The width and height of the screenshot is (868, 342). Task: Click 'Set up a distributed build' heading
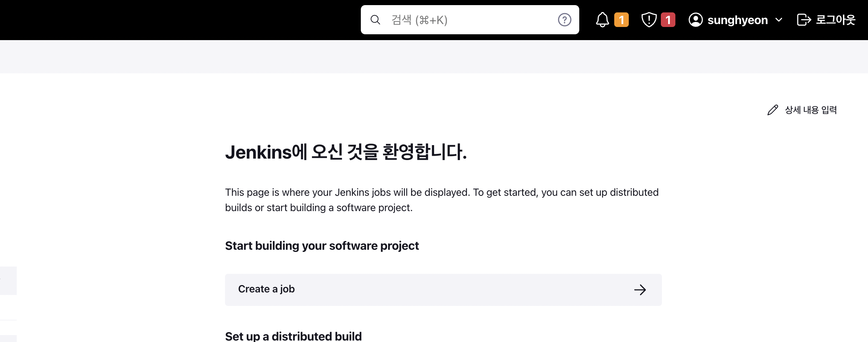pos(293,336)
